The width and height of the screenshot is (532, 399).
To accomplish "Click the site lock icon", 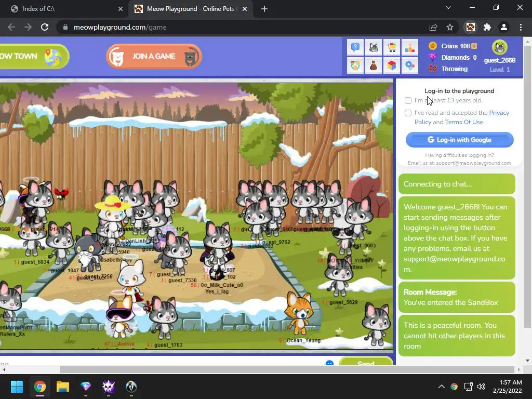I will (x=65, y=27).
